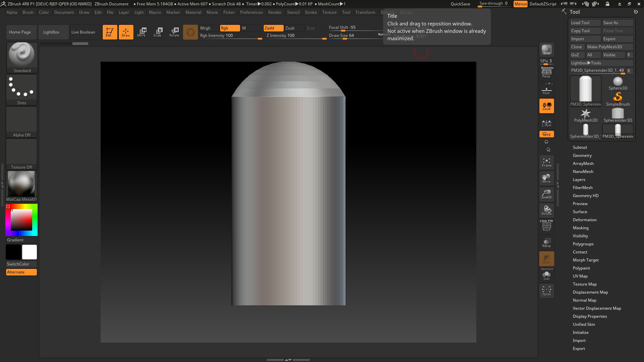Toggle Transp transparency icon

pyautogui.click(x=546, y=243)
